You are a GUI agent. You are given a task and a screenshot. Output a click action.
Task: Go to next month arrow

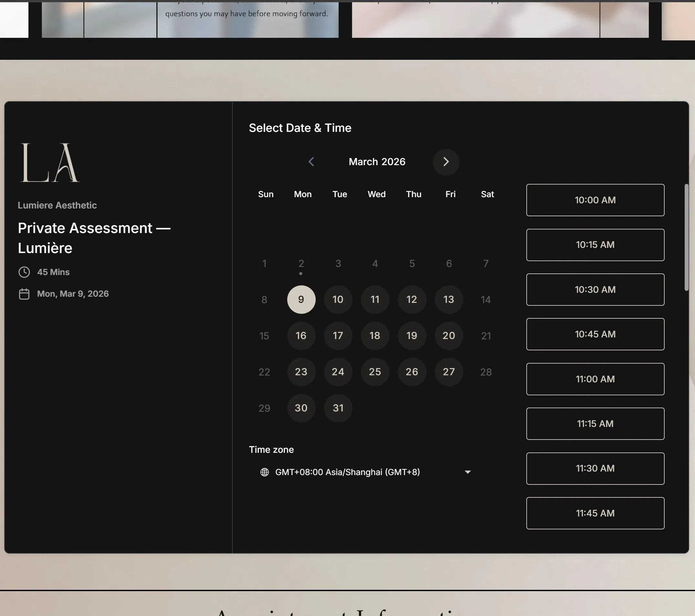click(446, 162)
